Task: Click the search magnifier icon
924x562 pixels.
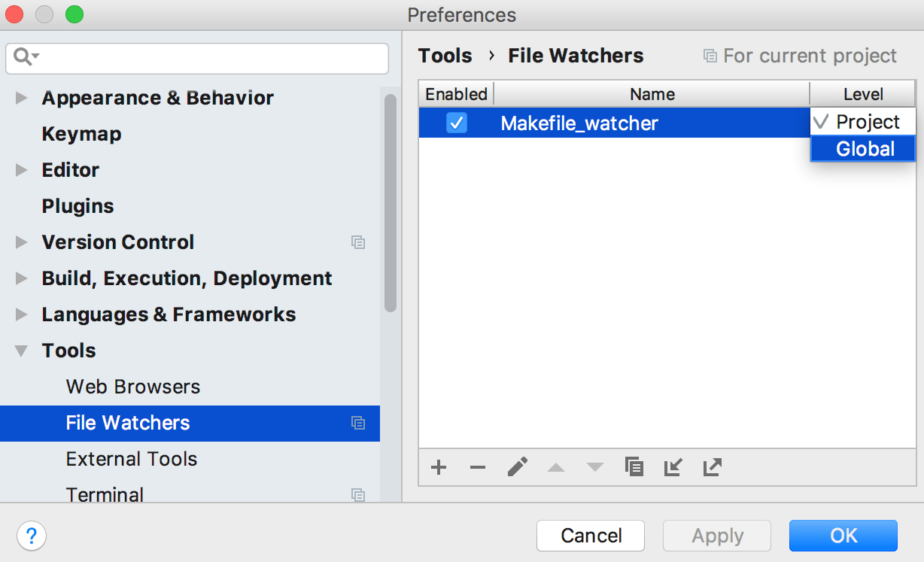Action: click(24, 57)
